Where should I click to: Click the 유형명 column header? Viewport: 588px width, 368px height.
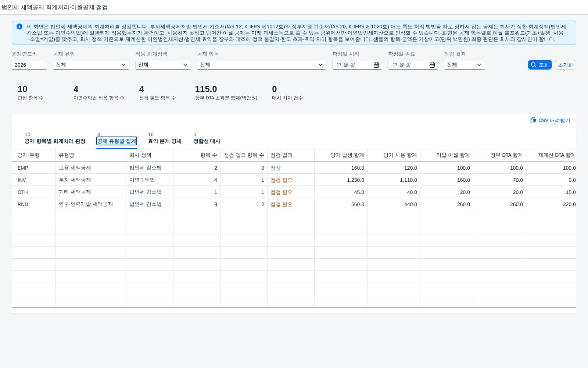91,155
